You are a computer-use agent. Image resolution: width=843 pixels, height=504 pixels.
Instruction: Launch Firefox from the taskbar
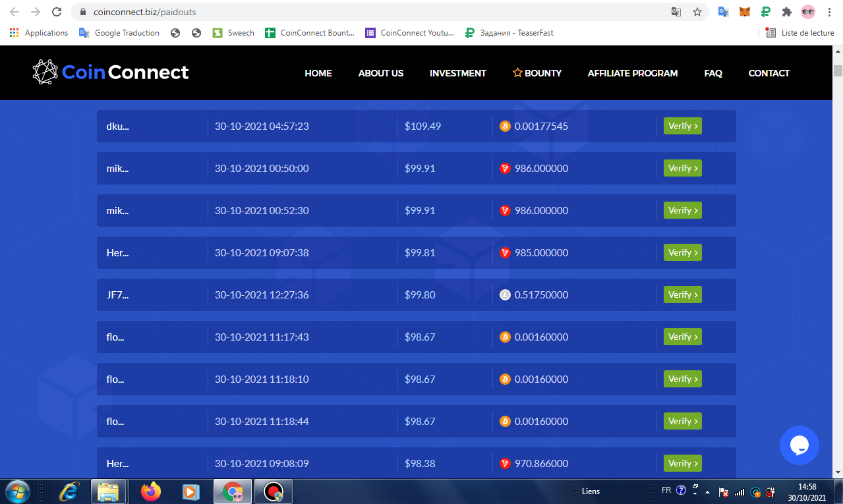(151, 491)
